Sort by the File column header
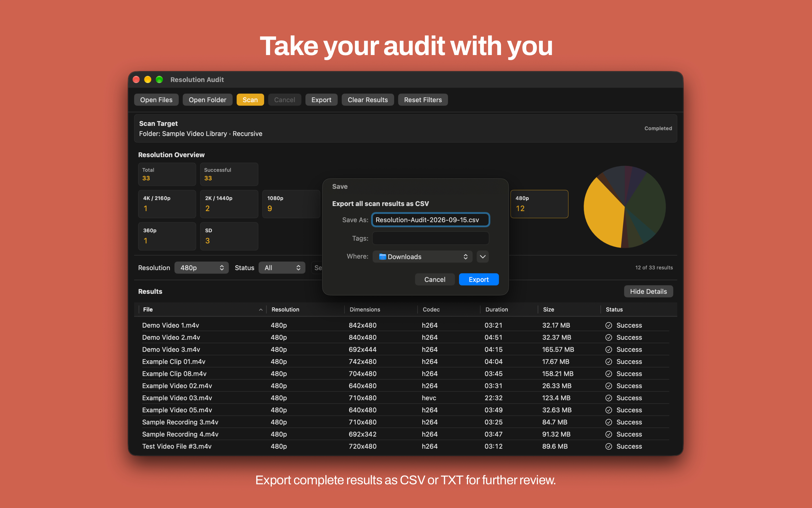812x508 pixels. [202, 309]
